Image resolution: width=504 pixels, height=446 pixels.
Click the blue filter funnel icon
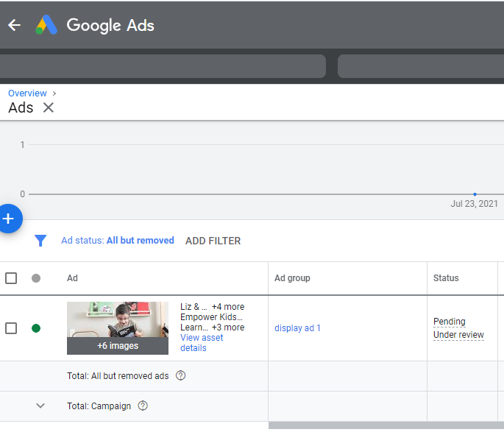40,241
